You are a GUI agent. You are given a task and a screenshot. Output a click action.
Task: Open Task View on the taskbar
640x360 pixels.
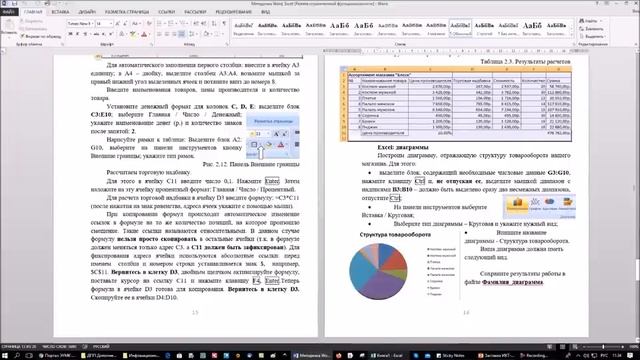click(x=29, y=356)
